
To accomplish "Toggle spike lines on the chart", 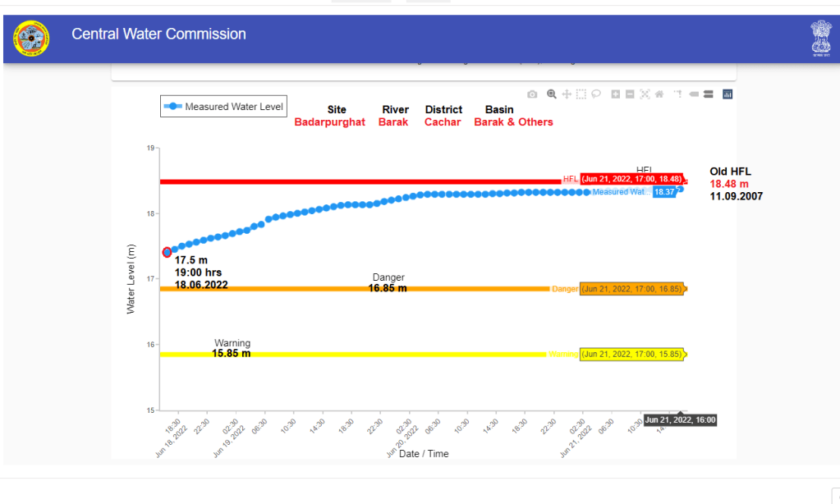I will click(x=677, y=94).
